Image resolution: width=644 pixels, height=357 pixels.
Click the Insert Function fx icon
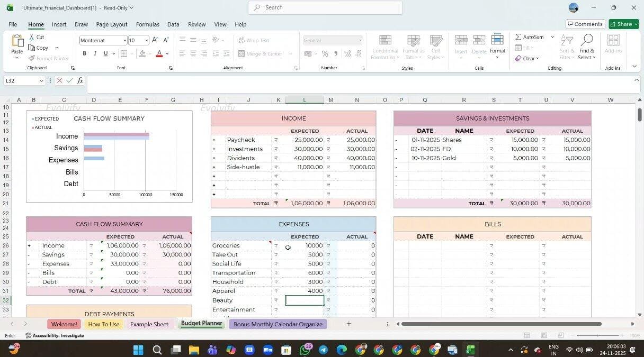80,80
